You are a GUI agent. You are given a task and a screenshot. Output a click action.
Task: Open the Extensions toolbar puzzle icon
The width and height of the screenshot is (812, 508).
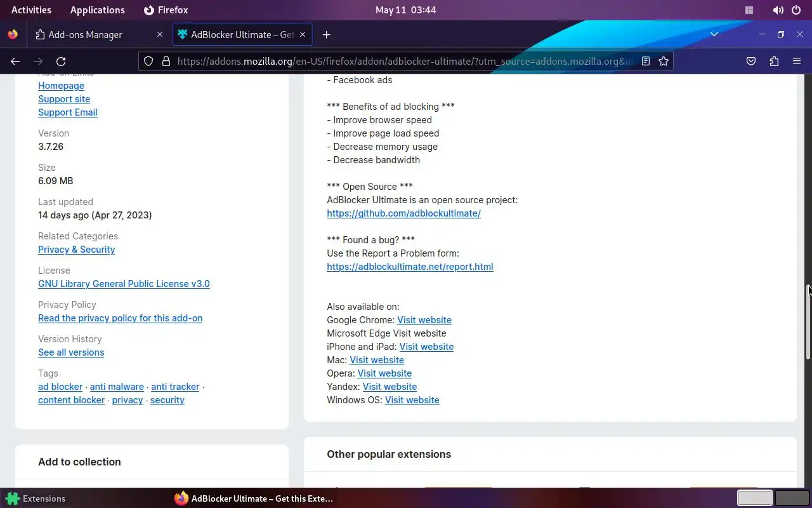point(774,61)
